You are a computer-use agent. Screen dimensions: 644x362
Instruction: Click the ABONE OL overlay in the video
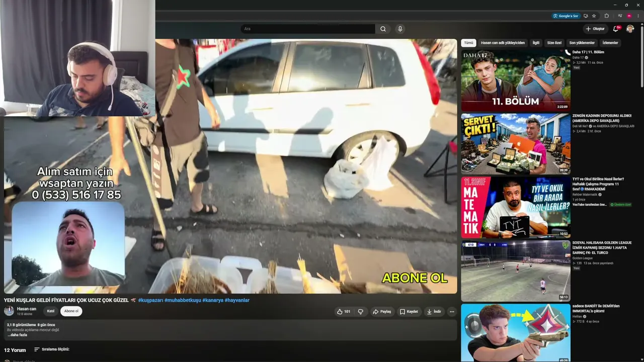[415, 278]
